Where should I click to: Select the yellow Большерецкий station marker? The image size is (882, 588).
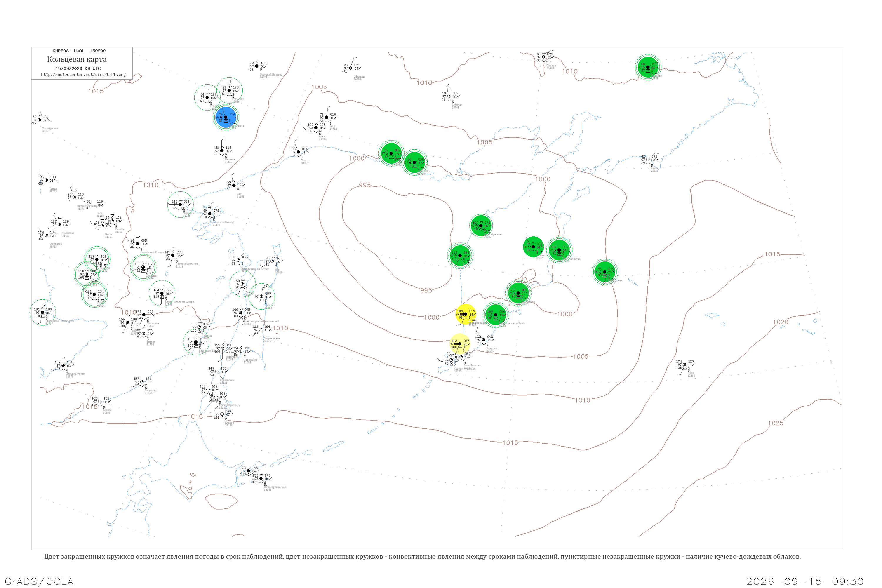pos(465,314)
